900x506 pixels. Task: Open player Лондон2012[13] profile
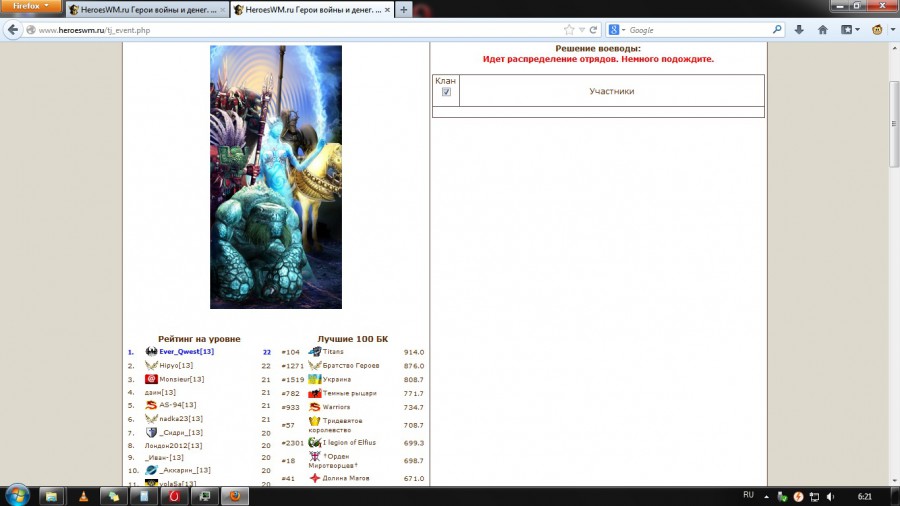point(173,446)
